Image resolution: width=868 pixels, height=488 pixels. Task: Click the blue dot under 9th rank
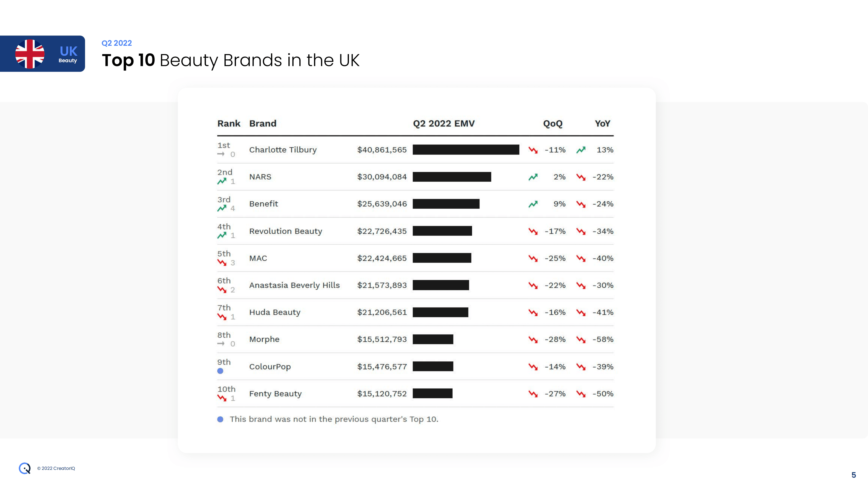220,371
